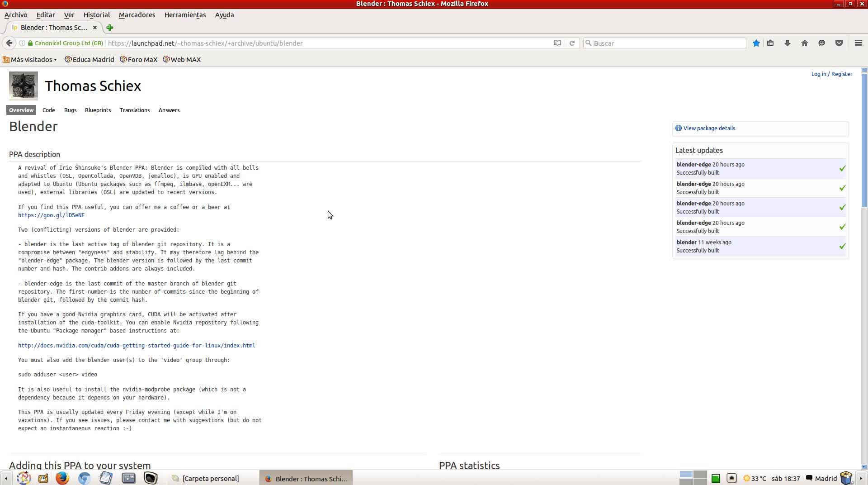Reload the page with the refresh icon

click(572, 43)
